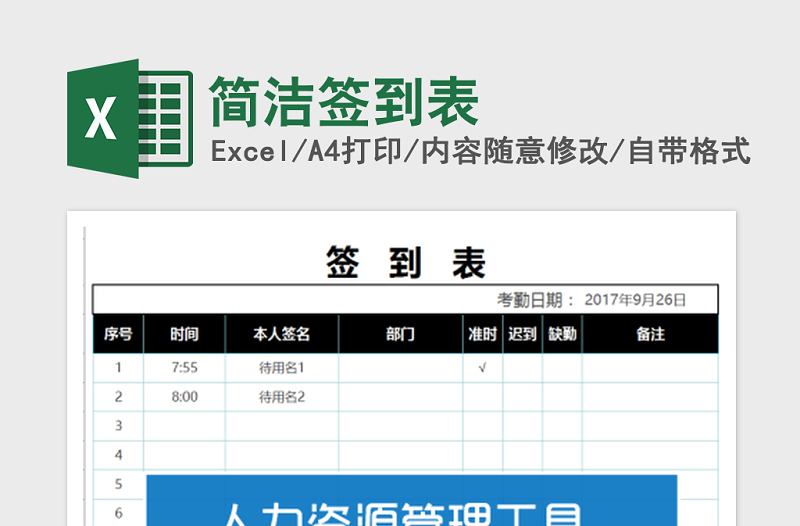Image resolution: width=800 pixels, height=526 pixels.
Task: Select the sequence number 5 cell
Action: pos(118,484)
